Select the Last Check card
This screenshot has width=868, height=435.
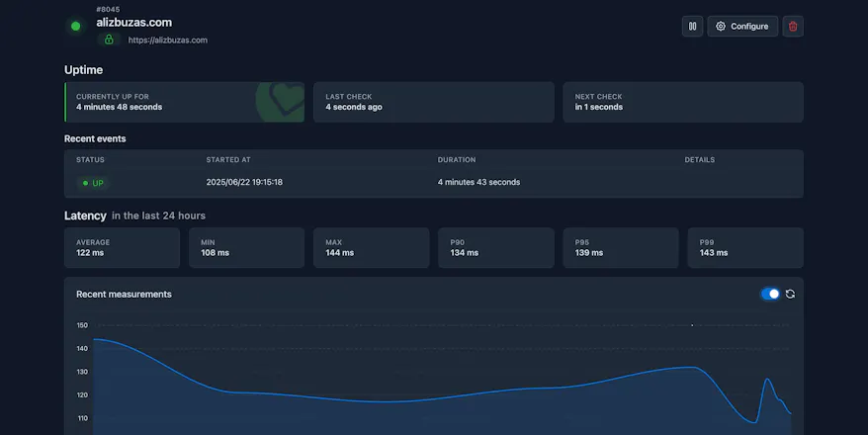pyautogui.click(x=433, y=102)
